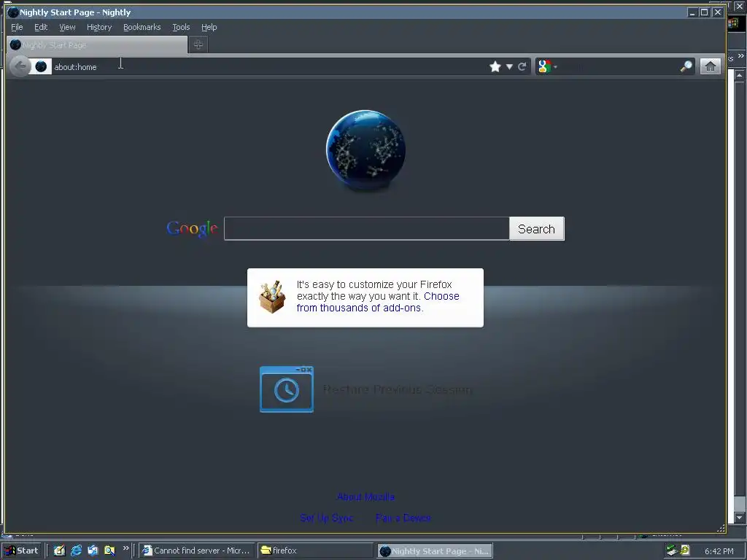747x560 pixels.
Task: Click the first quick launch icon beside Start
Action: point(59,551)
